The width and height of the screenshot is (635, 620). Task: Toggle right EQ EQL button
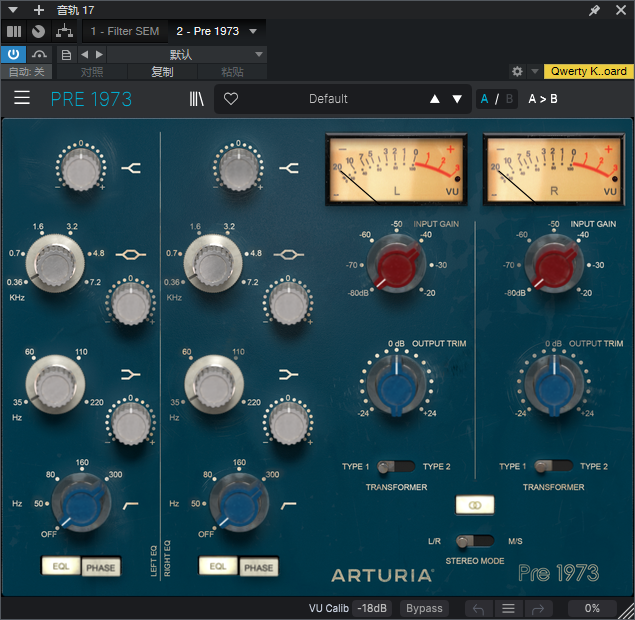click(x=218, y=566)
